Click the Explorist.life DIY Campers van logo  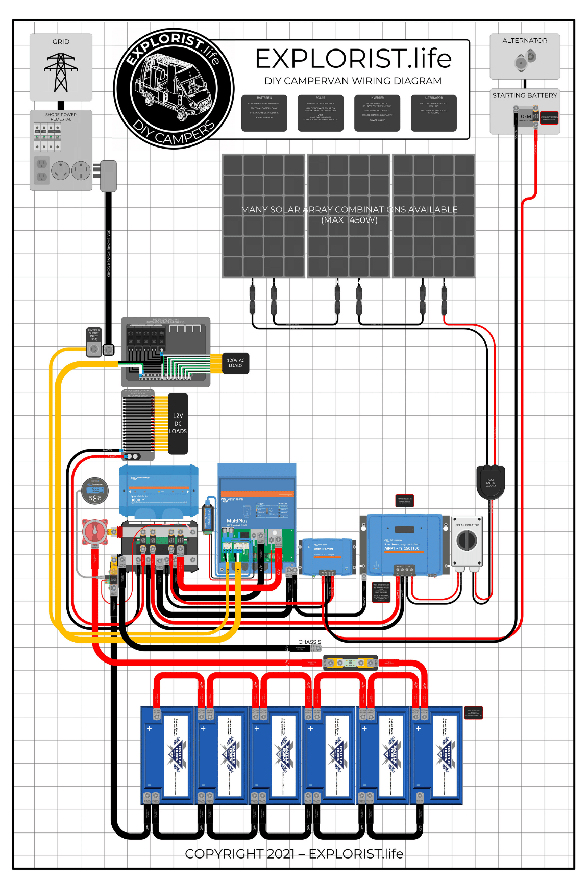pyautogui.click(x=174, y=88)
